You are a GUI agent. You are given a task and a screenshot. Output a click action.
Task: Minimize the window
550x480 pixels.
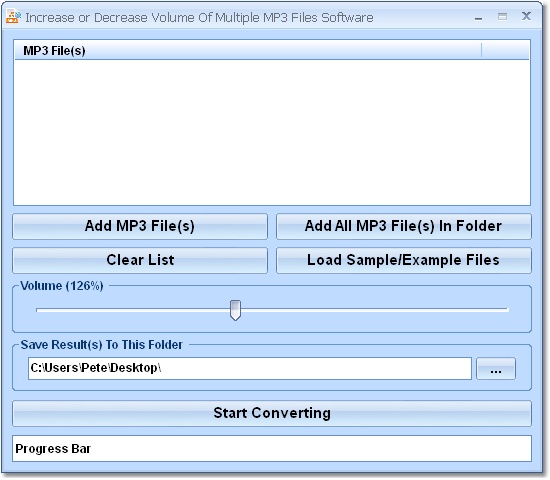coord(478,18)
